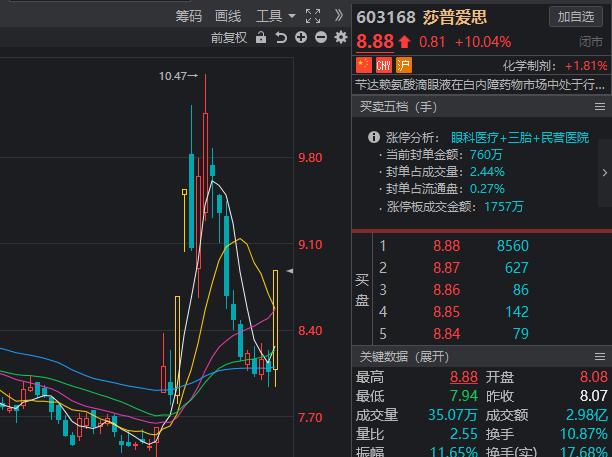The height and width of the screenshot is (457, 612).
Task: Click the 最低 value 7.94
Action: pyautogui.click(x=464, y=396)
